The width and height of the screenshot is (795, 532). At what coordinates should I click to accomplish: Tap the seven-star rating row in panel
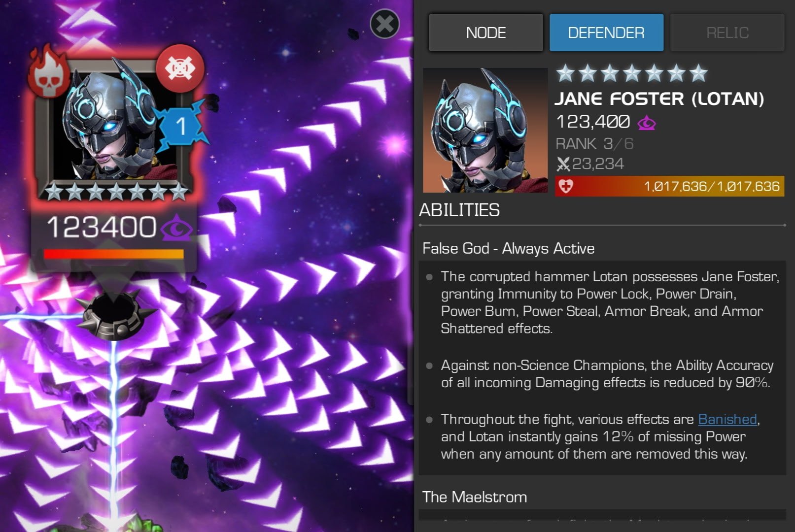point(632,74)
